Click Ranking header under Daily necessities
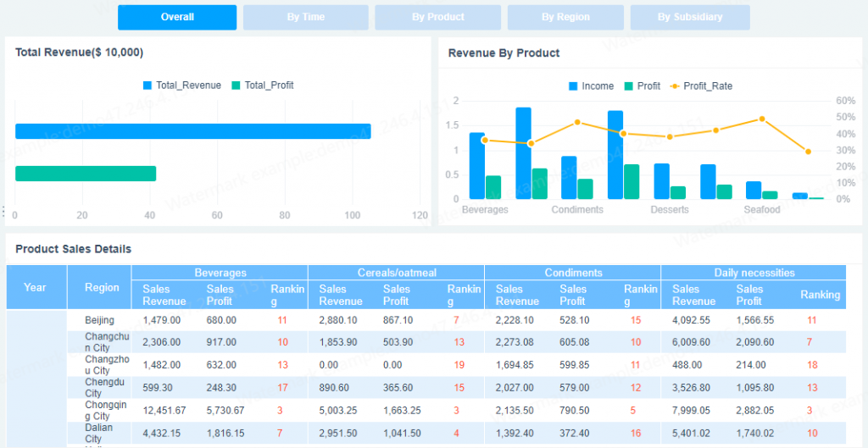Image resolution: width=868 pixels, height=448 pixels. click(x=820, y=295)
